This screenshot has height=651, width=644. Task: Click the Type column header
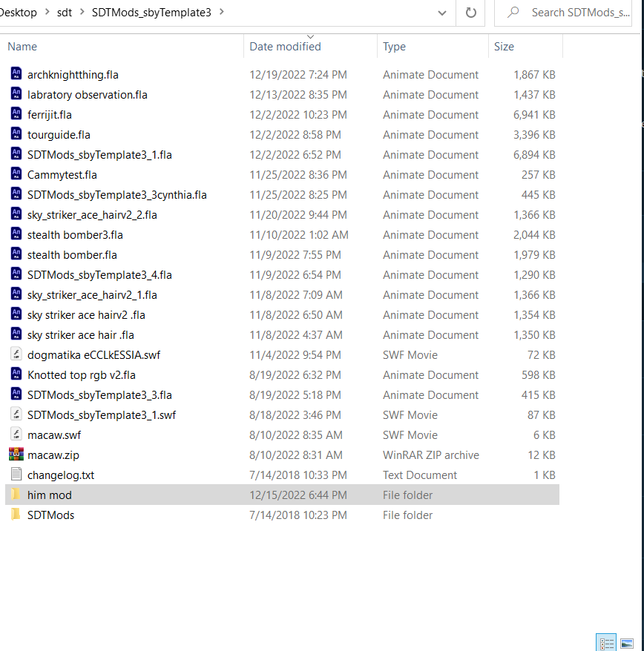pyautogui.click(x=394, y=47)
